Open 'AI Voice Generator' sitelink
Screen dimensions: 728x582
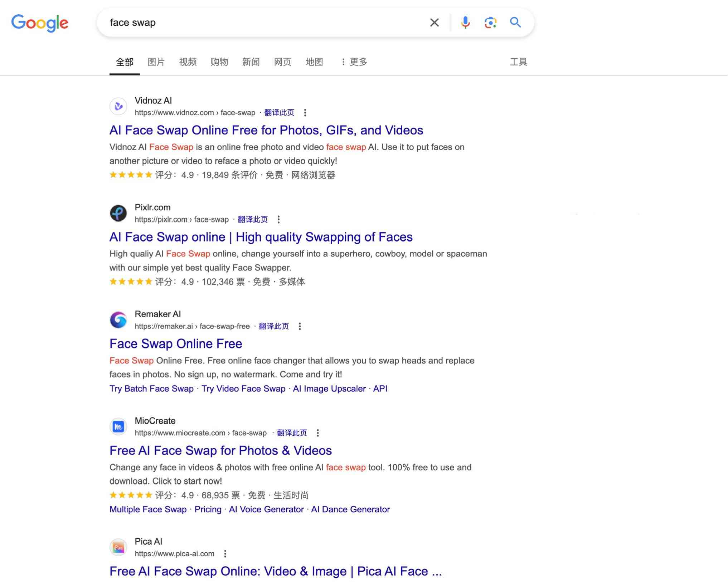point(266,509)
